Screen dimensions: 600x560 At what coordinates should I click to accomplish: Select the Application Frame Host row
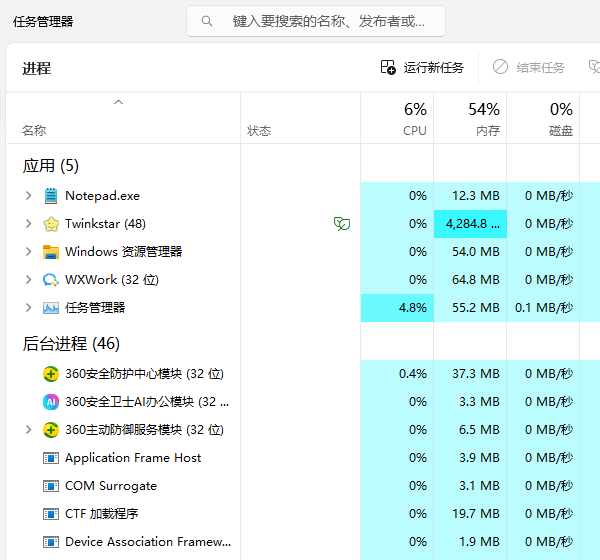tap(133, 458)
